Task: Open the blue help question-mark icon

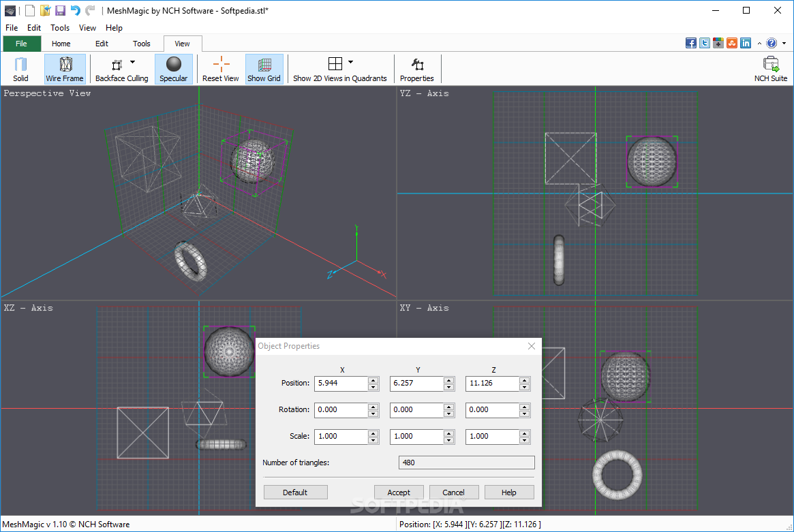Action: coord(772,43)
